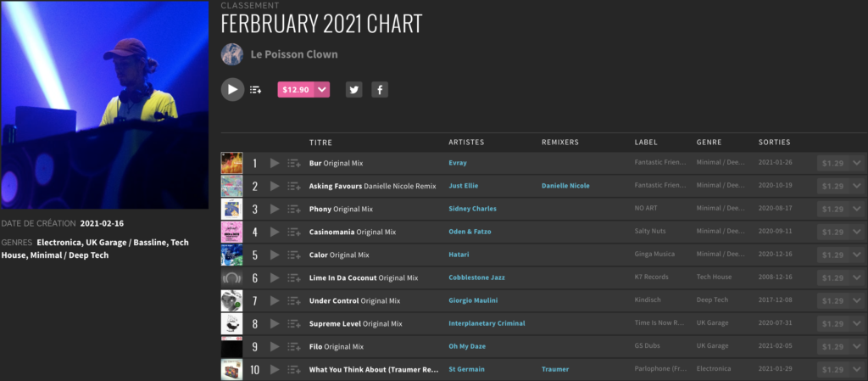Expand purchase options for Asking Favours
The height and width of the screenshot is (381, 868).
857,186
